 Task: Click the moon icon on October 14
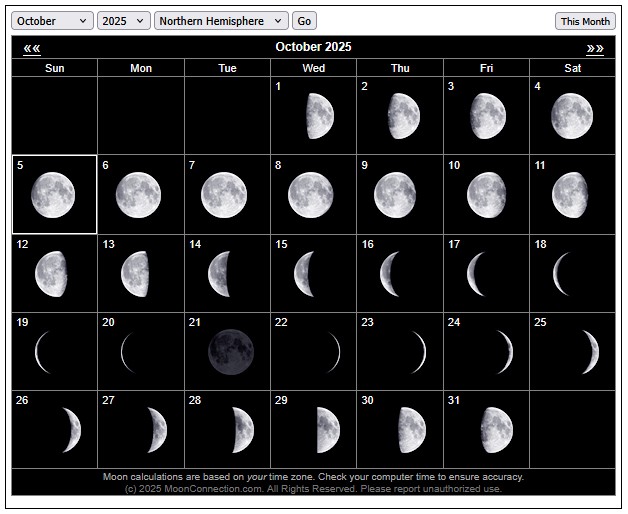pos(221,273)
